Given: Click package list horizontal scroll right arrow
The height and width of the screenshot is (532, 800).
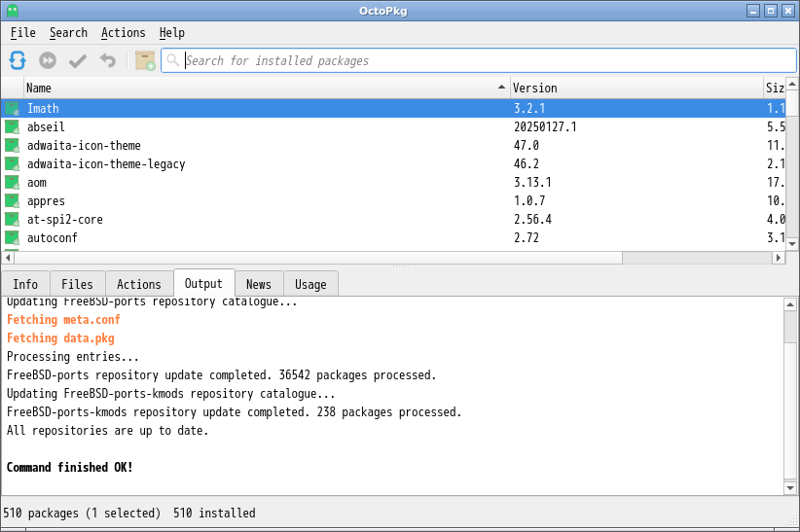Looking at the screenshot, I should click(778, 258).
